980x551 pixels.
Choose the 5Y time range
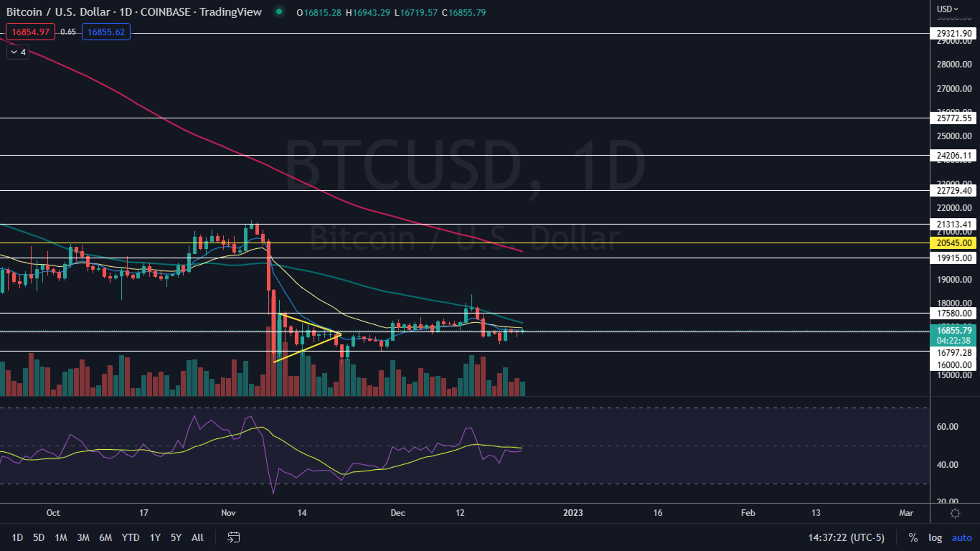(x=176, y=538)
